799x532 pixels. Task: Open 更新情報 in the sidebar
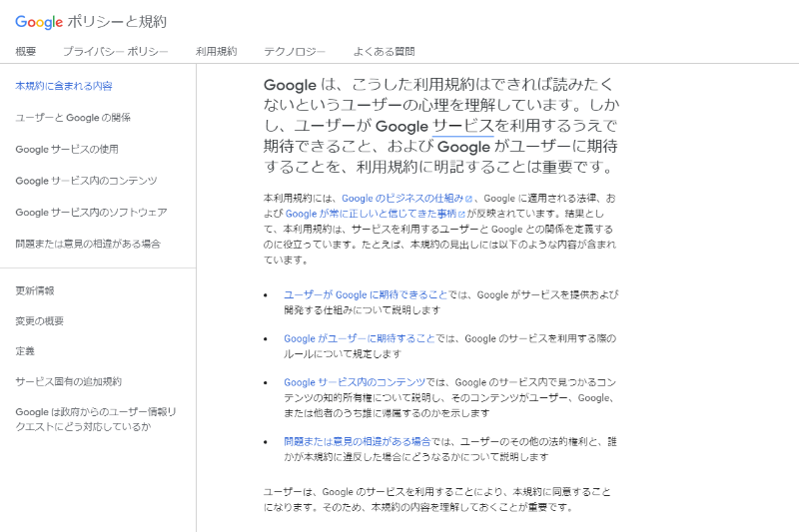click(35, 290)
